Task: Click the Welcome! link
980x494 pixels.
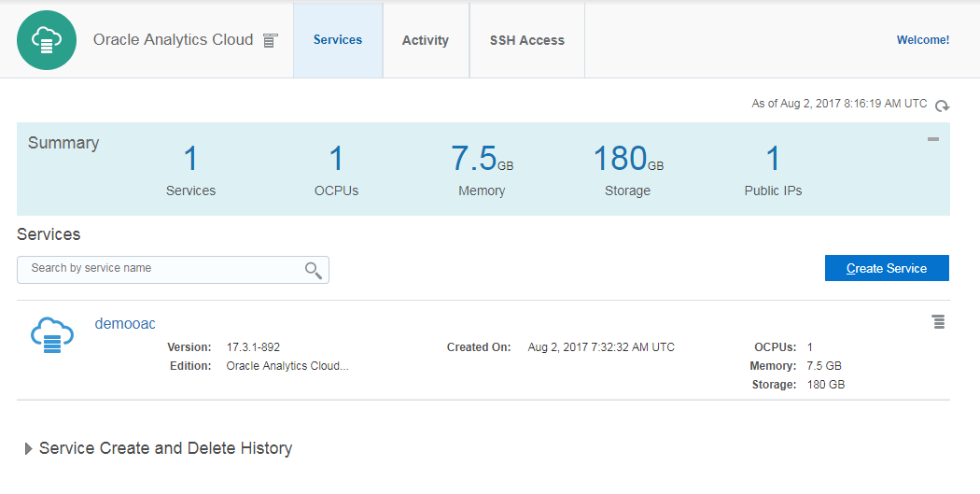Action: tap(923, 40)
